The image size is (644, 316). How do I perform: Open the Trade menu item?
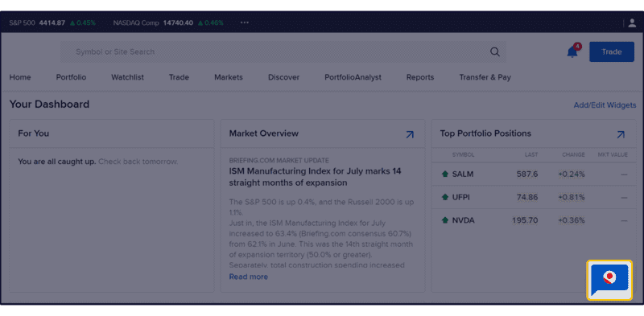click(x=179, y=77)
